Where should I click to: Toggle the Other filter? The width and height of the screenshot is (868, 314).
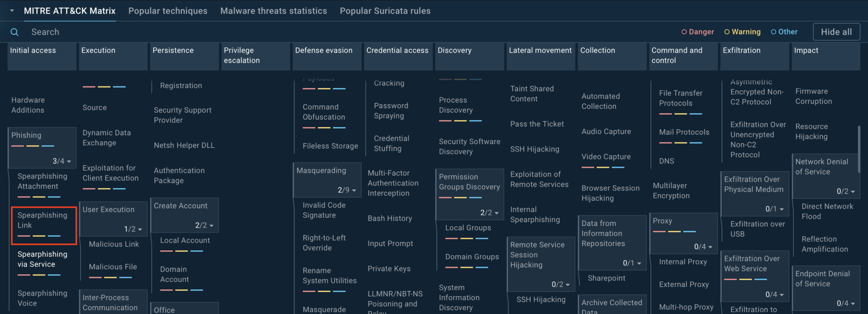[x=784, y=32]
